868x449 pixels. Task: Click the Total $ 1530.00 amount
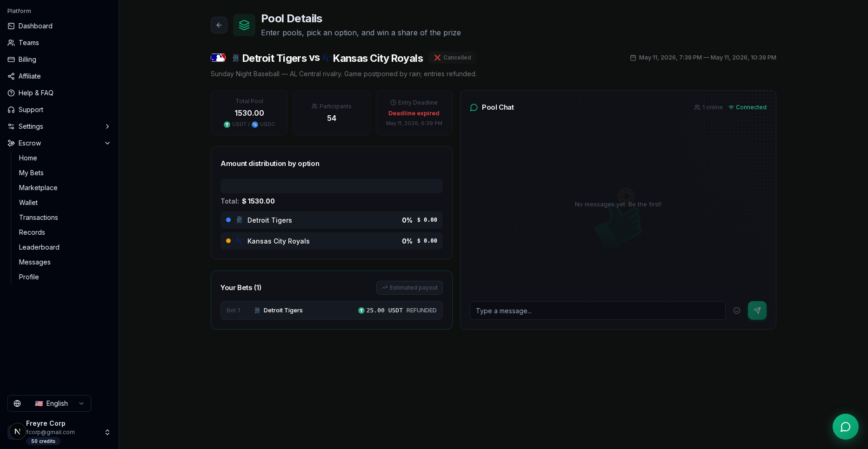tap(258, 201)
